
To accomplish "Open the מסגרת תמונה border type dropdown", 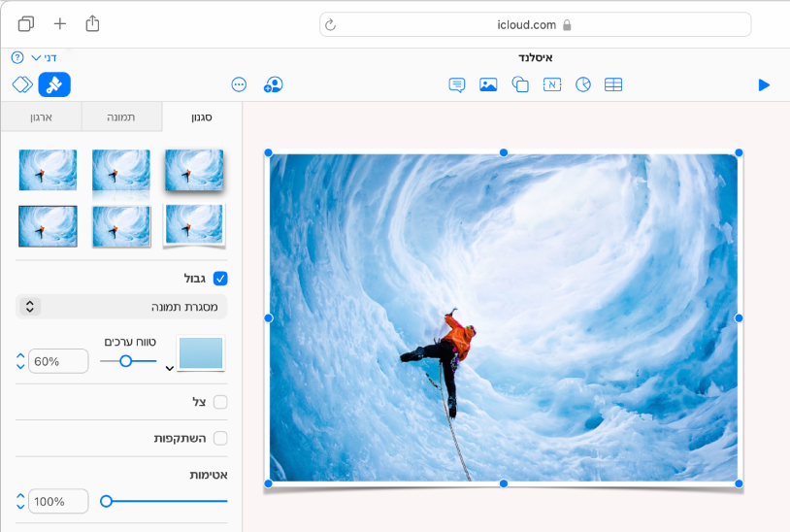I will [x=121, y=307].
